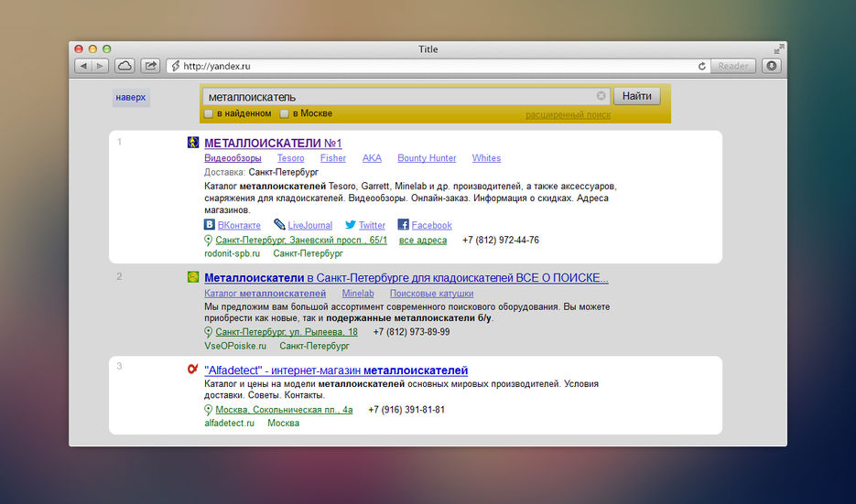Open the 'Каталог металлоискателей' sitelink
Image resolution: width=856 pixels, height=504 pixels.
[x=265, y=294]
